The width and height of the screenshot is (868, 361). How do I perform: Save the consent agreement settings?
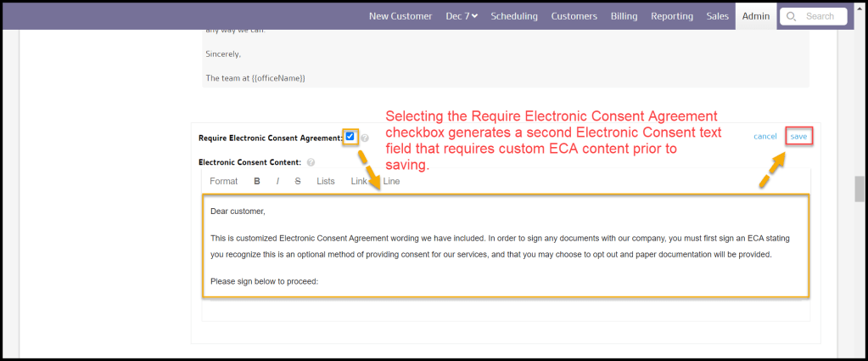point(798,137)
